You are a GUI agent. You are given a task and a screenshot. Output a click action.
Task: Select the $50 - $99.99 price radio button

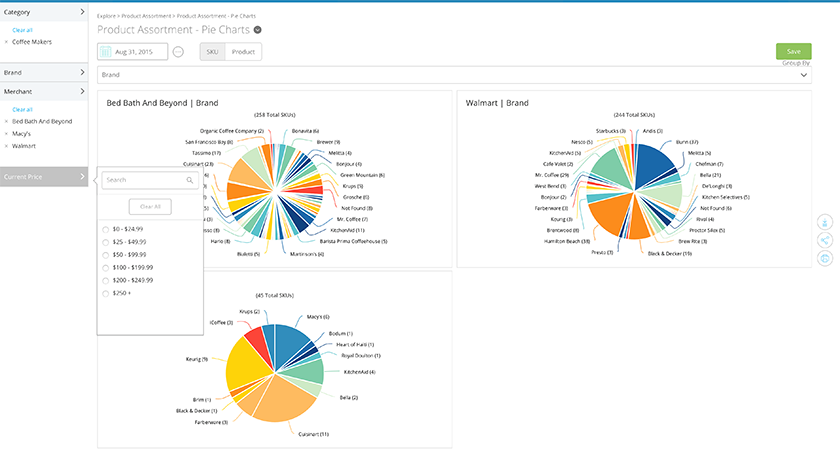[x=106, y=255]
